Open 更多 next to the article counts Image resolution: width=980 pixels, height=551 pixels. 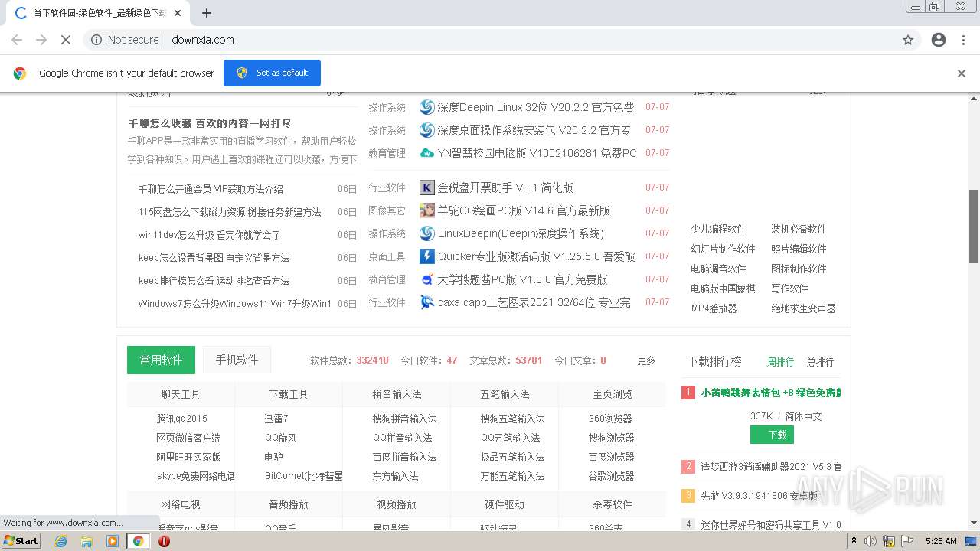click(x=647, y=360)
